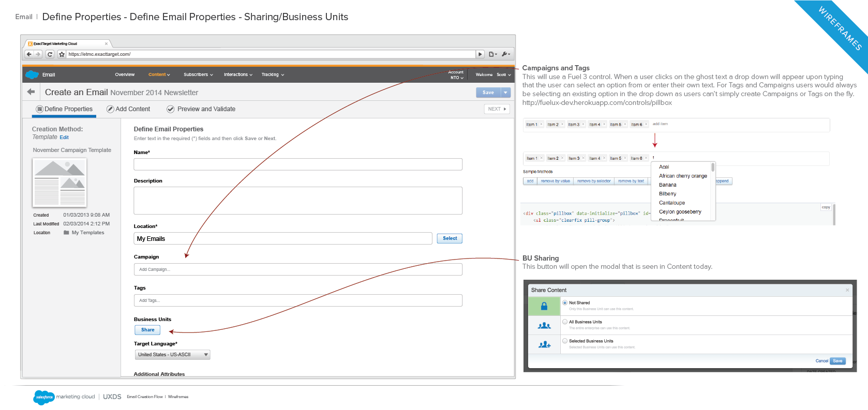Click the remove by value sample button
This screenshot has width=868, height=410.
pos(555,181)
